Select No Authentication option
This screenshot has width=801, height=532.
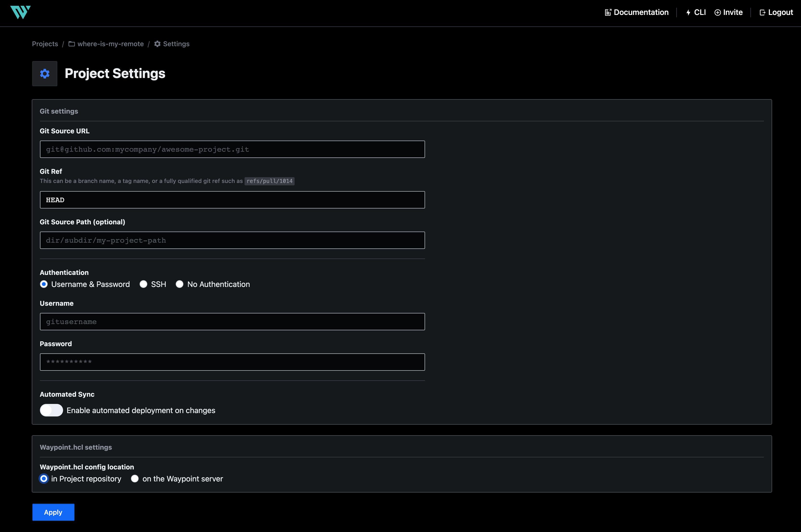tap(180, 284)
